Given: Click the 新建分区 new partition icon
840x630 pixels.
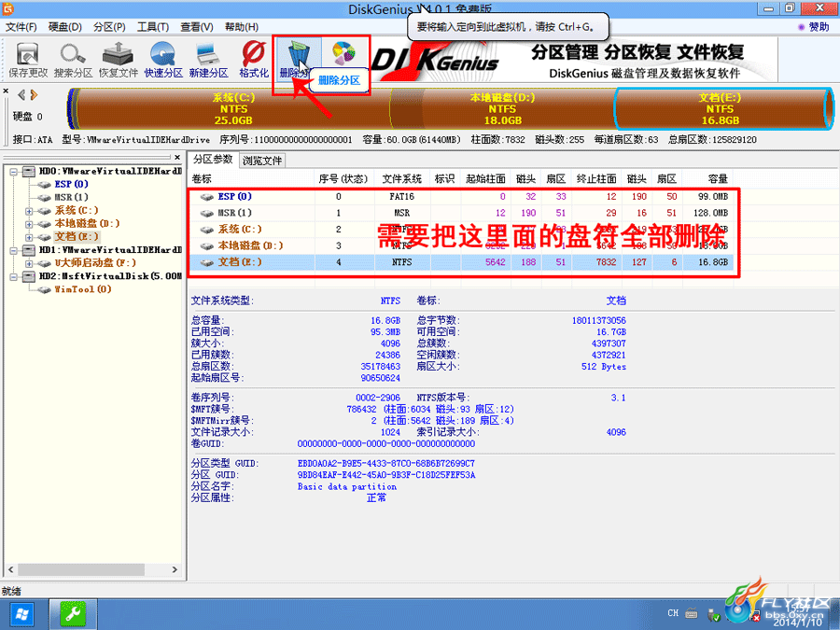Looking at the screenshot, I should coord(208,60).
